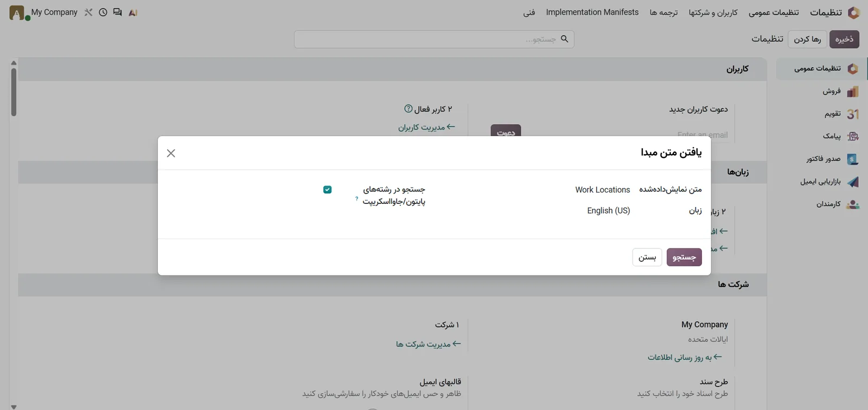868x410 pixels.
Task: Open user avatar menu 'A'
Action: click(17, 13)
